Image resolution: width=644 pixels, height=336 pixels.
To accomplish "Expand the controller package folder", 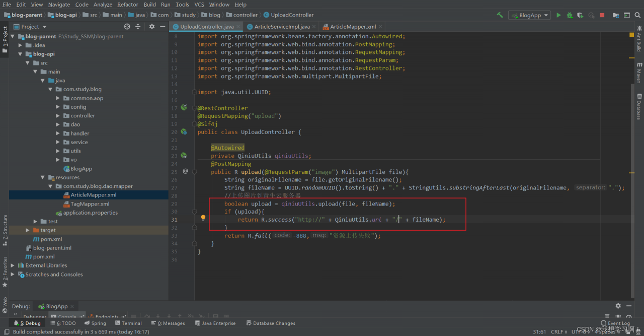I will point(58,116).
